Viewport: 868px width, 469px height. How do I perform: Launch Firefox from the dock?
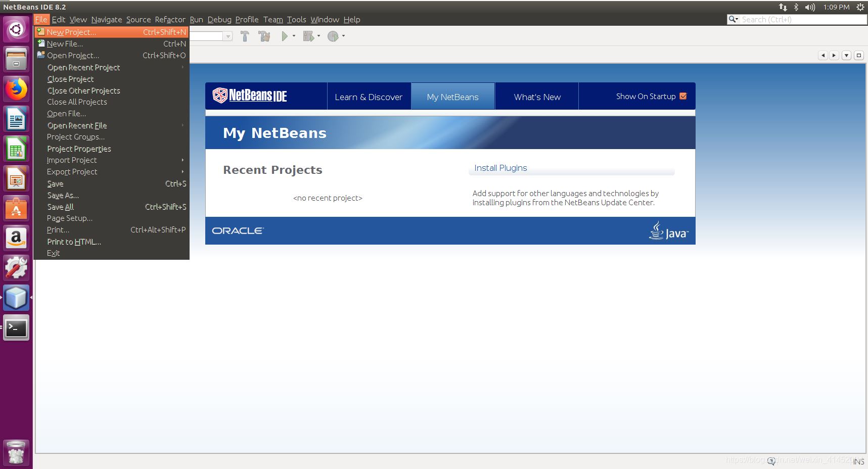tap(16, 89)
